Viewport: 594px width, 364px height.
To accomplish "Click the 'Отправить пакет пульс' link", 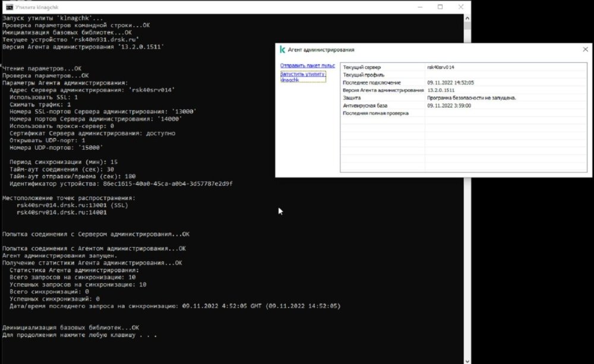I will point(307,65).
